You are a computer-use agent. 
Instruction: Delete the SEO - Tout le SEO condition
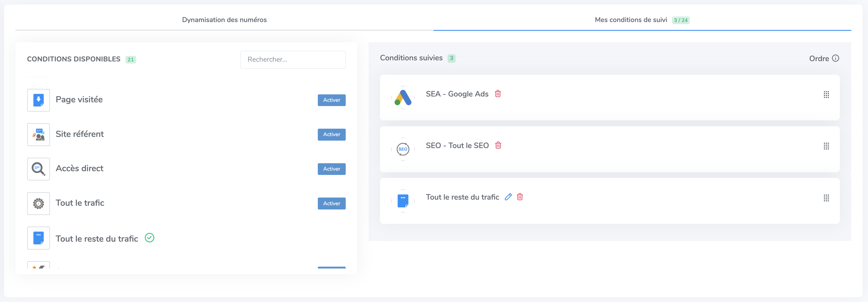[x=498, y=145]
